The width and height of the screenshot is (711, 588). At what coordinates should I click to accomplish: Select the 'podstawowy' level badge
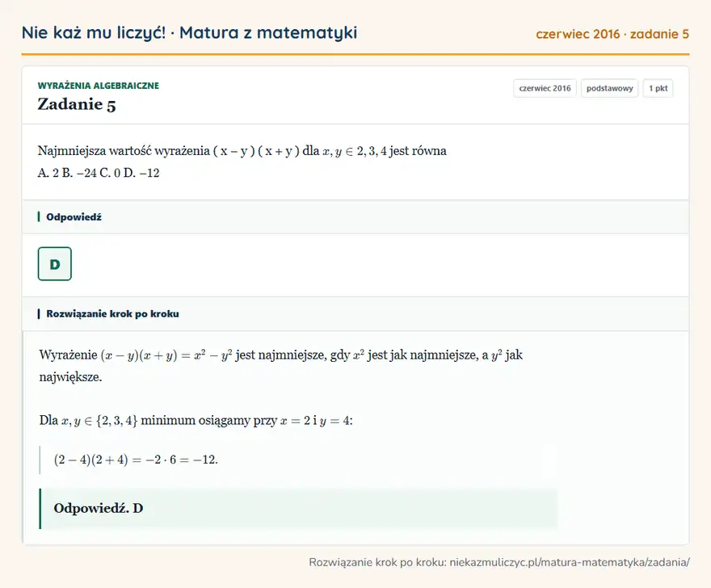pos(609,88)
